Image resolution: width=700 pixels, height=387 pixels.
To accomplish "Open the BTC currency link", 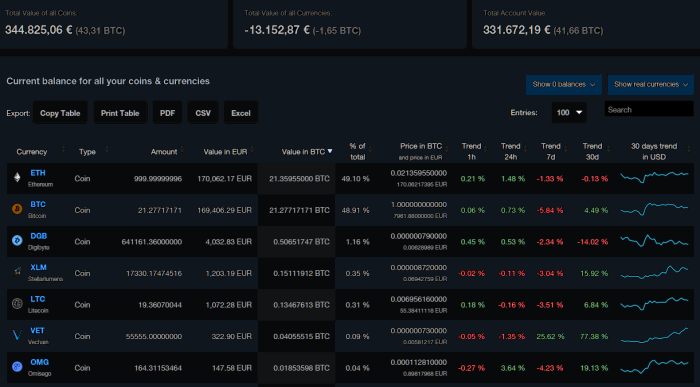I will 38,204.
